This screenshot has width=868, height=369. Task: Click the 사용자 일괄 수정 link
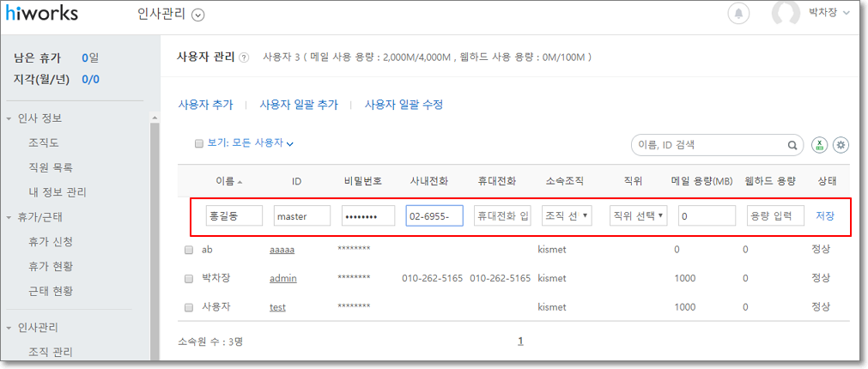point(404,105)
